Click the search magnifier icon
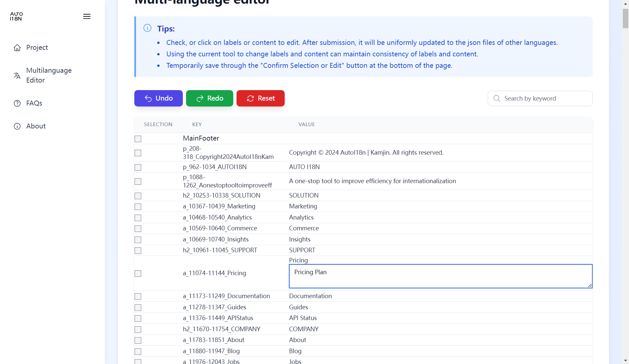 point(497,98)
